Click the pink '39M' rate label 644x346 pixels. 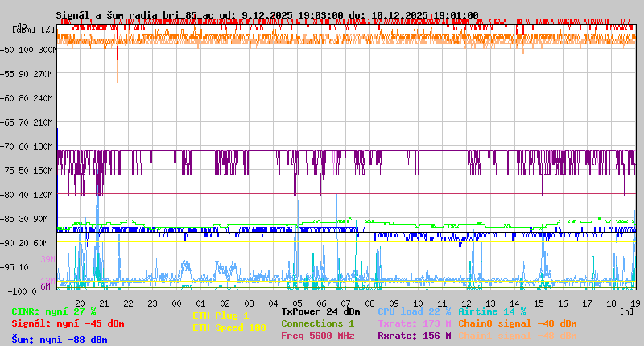click(x=47, y=259)
